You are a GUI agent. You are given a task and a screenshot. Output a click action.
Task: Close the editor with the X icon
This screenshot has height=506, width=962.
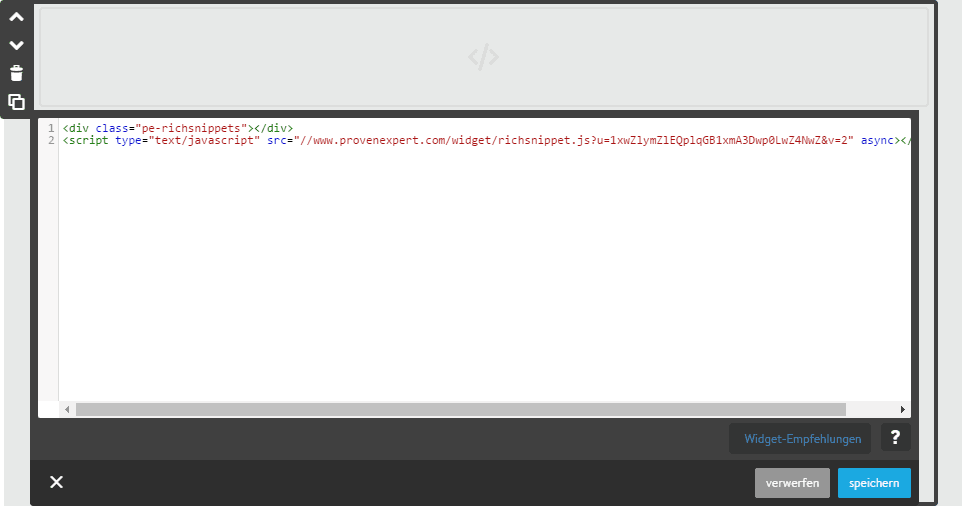(57, 483)
